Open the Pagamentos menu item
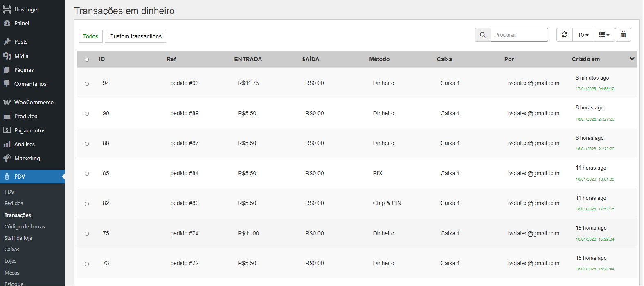 coord(29,130)
